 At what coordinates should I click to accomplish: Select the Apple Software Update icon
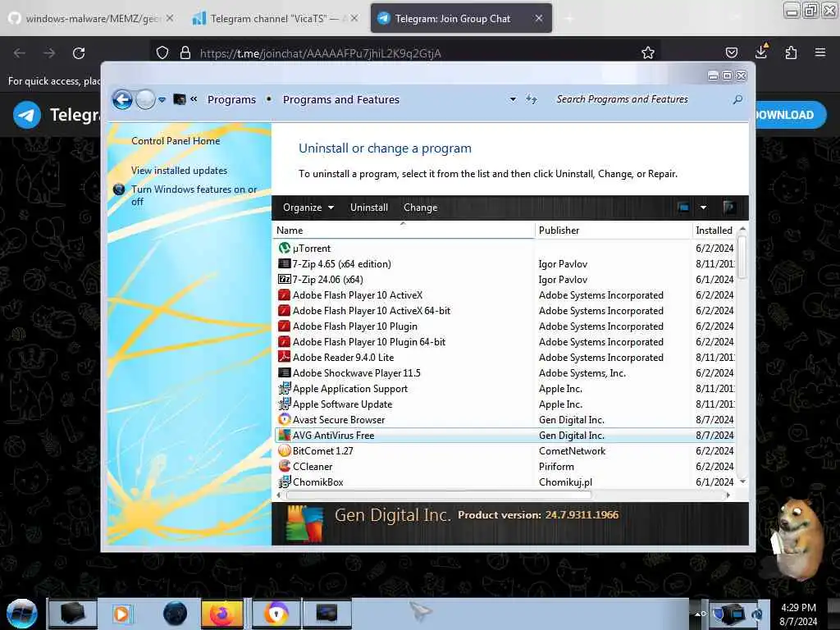coord(285,404)
